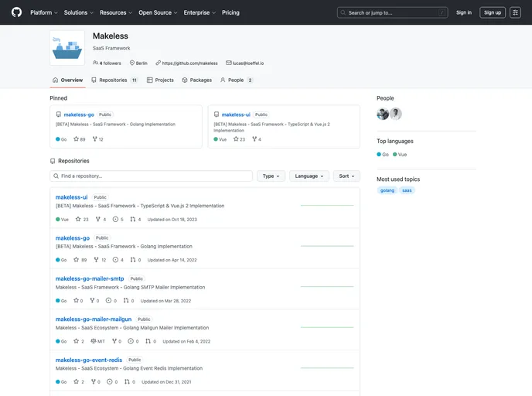Click MIT license icon in mailer-mailgun row
The height and width of the screenshot is (396, 532).
[x=94, y=341]
